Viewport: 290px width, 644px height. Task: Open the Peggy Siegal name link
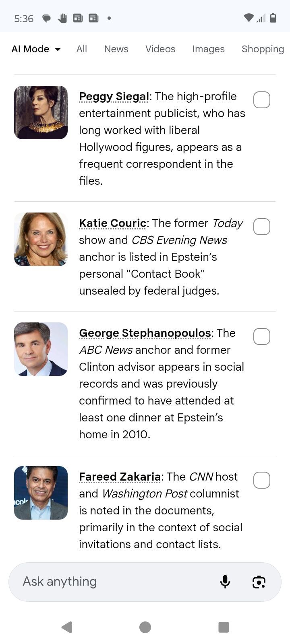pos(114,97)
